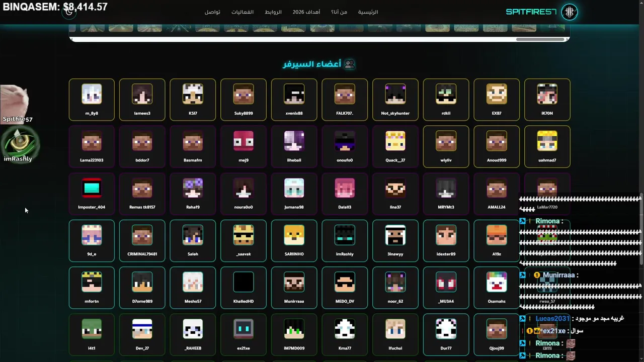Open ilhebail member avatar
Screen dimensions: 644x362
pyautogui.click(x=294, y=141)
